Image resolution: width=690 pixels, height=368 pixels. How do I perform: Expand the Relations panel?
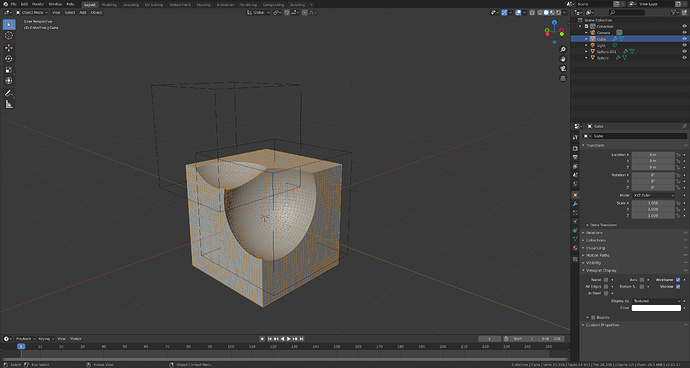pos(594,232)
